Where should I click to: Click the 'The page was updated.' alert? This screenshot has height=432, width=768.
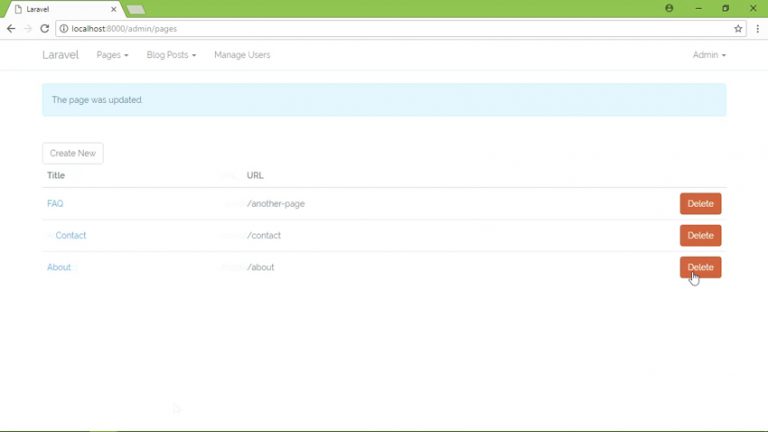tap(384, 100)
